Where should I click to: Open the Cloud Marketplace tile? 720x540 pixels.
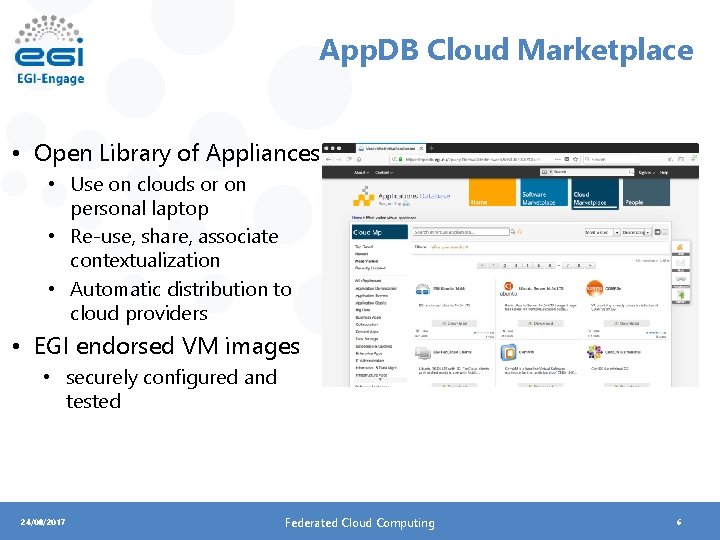595,193
